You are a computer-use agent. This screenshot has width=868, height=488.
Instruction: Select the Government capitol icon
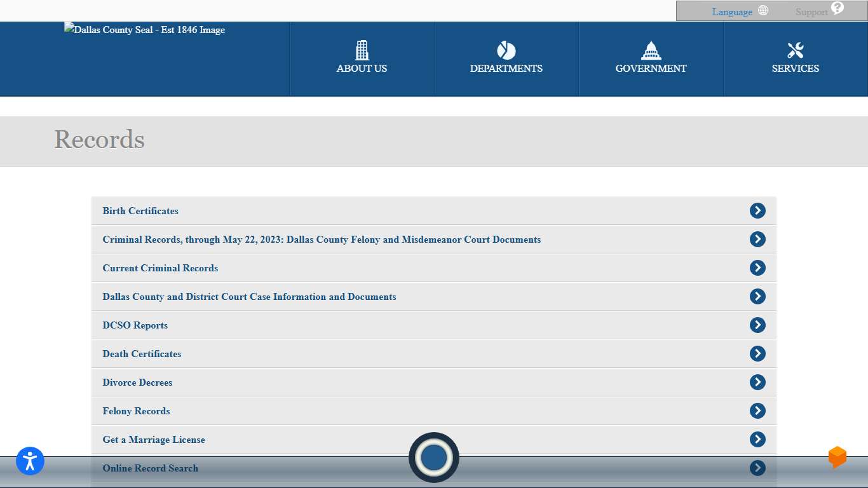[x=651, y=50]
